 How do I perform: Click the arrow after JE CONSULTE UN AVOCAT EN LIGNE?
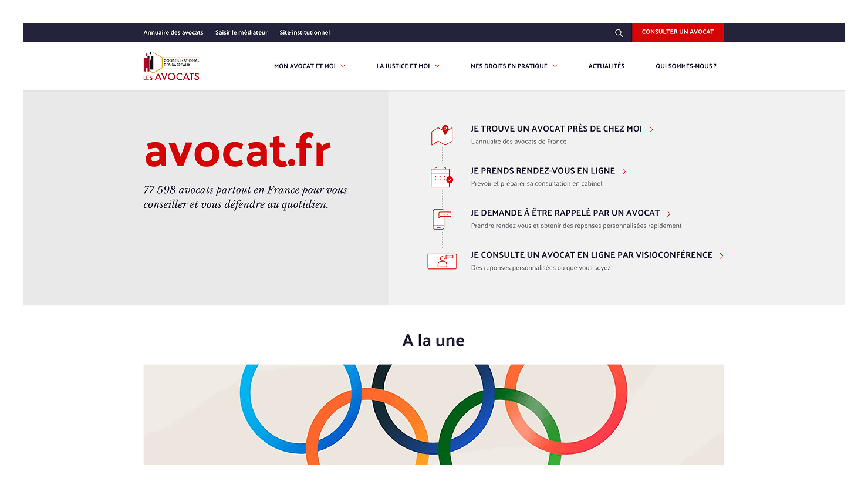[x=722, y=255]
